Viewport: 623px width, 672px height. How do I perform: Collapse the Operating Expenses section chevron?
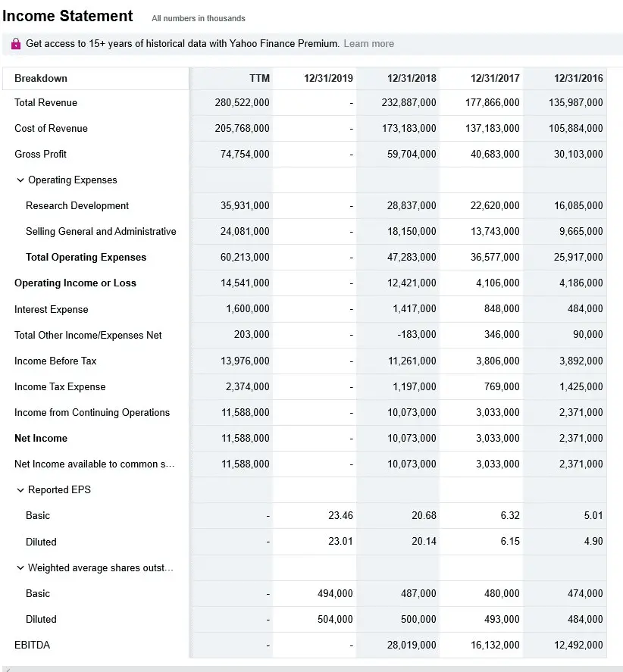point(20,180)
